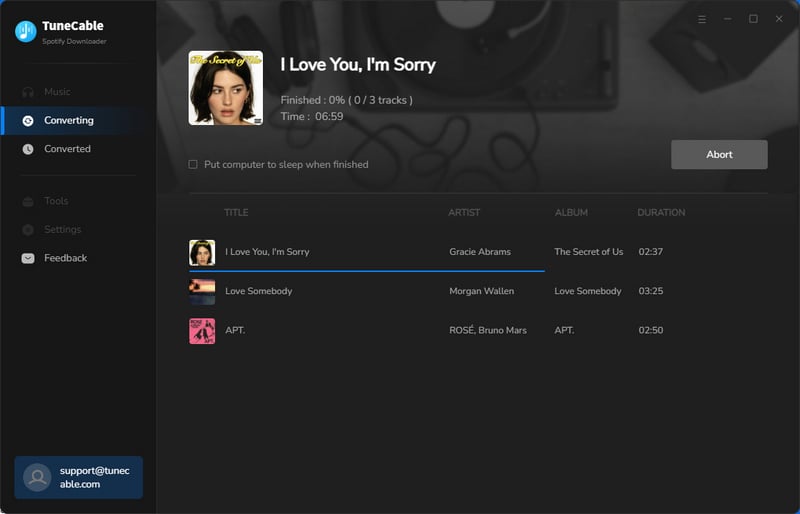Click the Finished 0% status text
The width and height of the screenshot is (800, 514).
[346, 100]
